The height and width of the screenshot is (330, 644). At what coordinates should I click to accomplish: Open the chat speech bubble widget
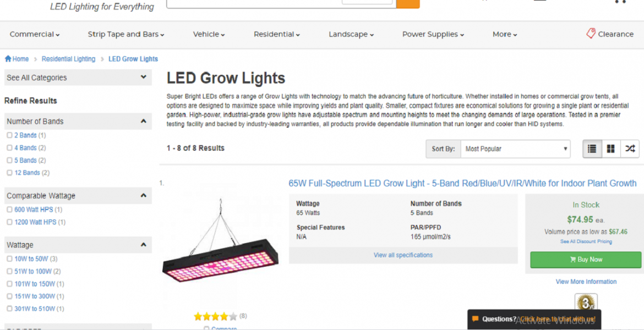(x=474, y=319)
